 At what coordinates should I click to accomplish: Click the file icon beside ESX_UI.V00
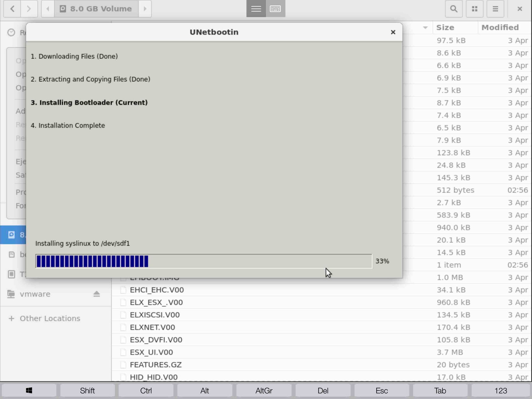pyautogui.click(x=123, y=352)
